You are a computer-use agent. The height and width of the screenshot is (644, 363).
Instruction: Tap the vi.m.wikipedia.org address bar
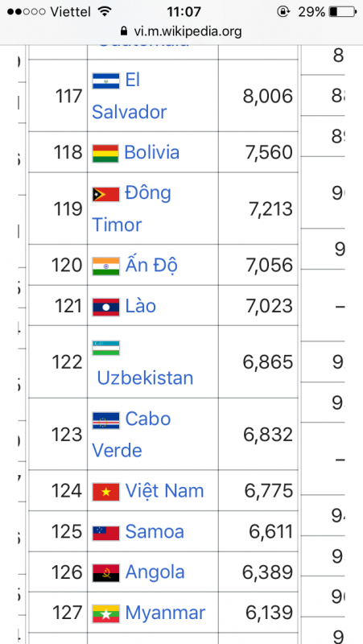[x=182, y=31]
